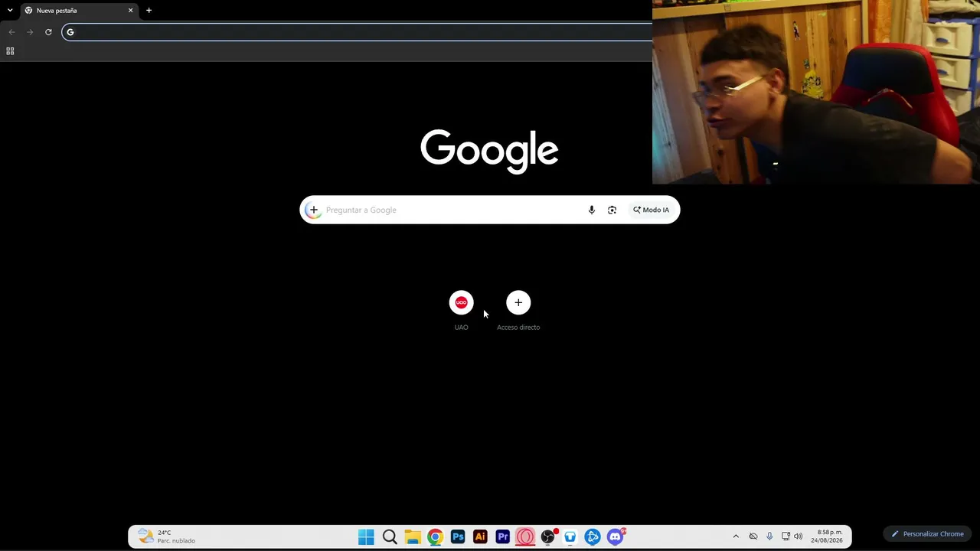Open File Explorer from taskbar
The image size is (980, 551).
pos(413,537)
